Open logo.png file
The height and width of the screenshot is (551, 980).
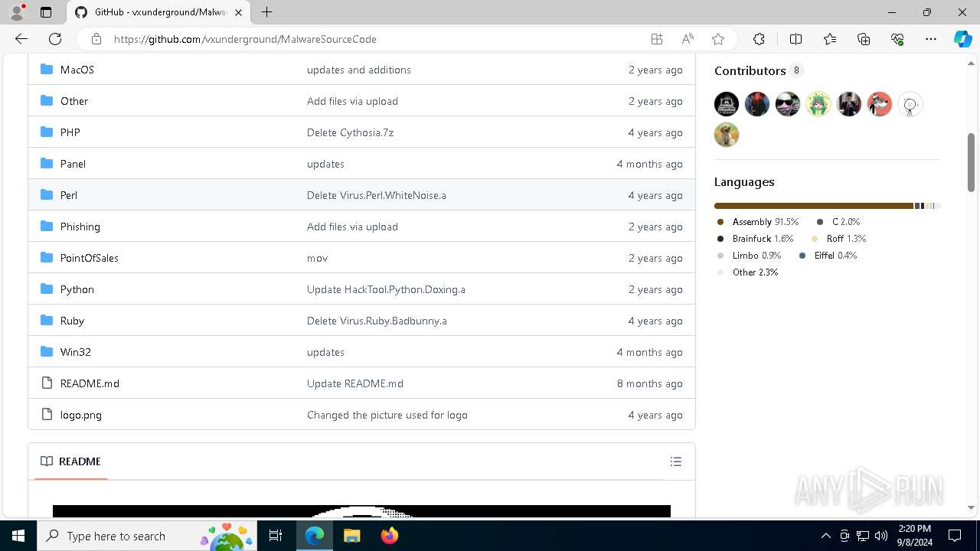[x=81, y=415]
